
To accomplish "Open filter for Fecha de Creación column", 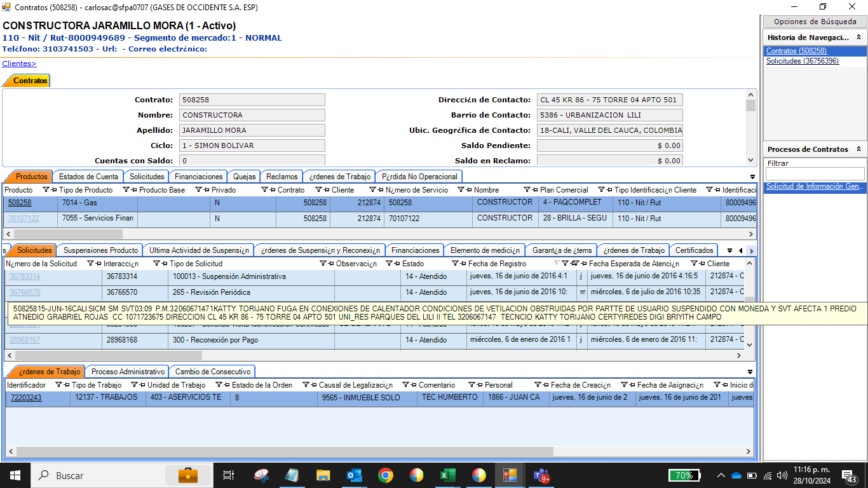I will 623,385.
